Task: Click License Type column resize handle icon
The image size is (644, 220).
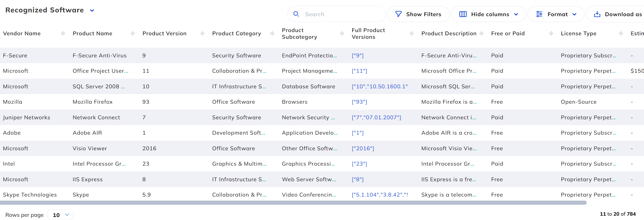Action: pos(621,33)
